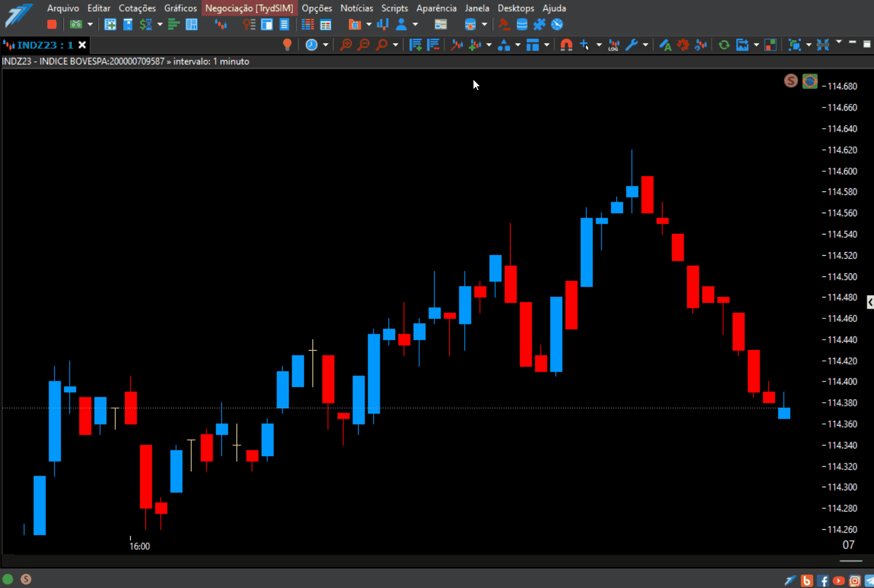Click the red magnifier list search icon
The width and height of the screenshot is (874, 588).
pos(249,24)
